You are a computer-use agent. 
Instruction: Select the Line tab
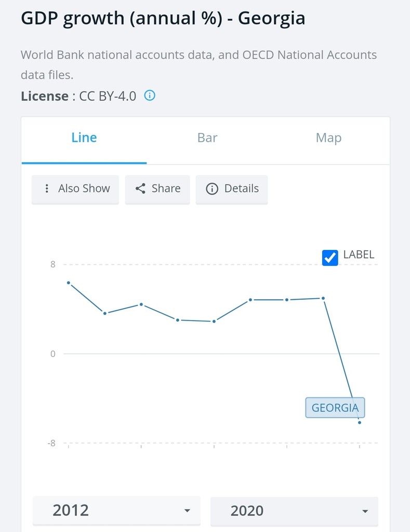(x=84, y=138)
